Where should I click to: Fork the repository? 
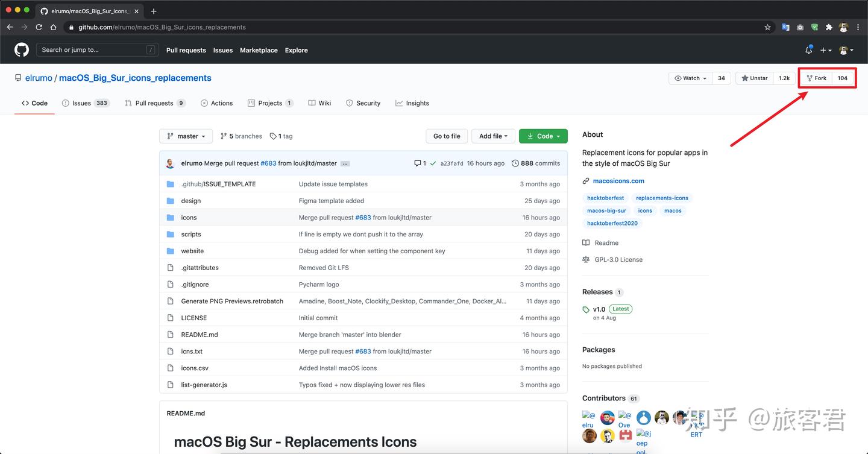click(816, 78)
